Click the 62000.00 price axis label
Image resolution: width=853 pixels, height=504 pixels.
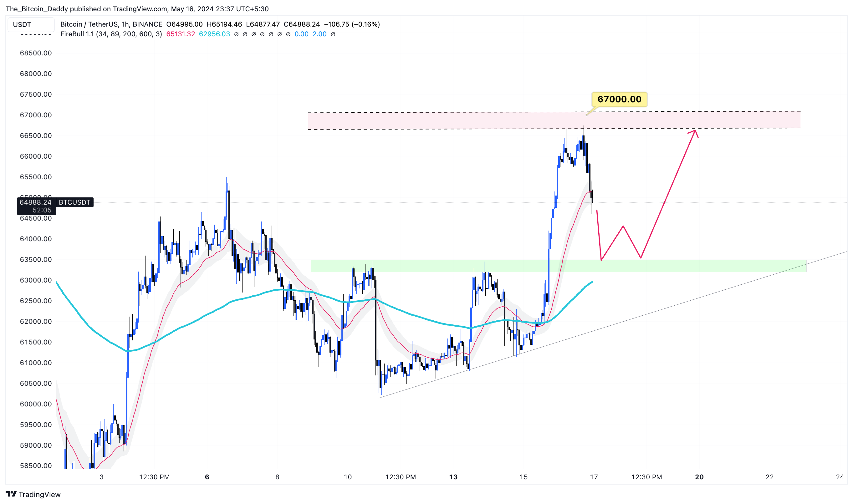point(36,321)
